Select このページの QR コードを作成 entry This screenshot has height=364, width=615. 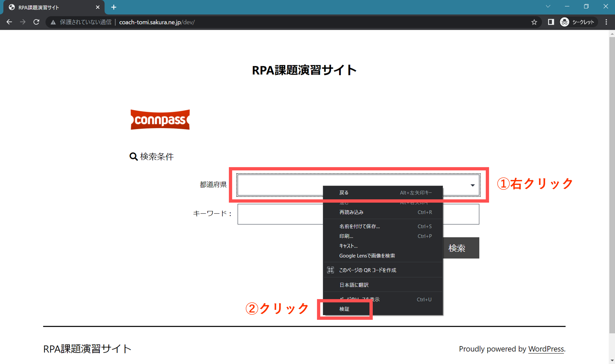click(383, 270)
